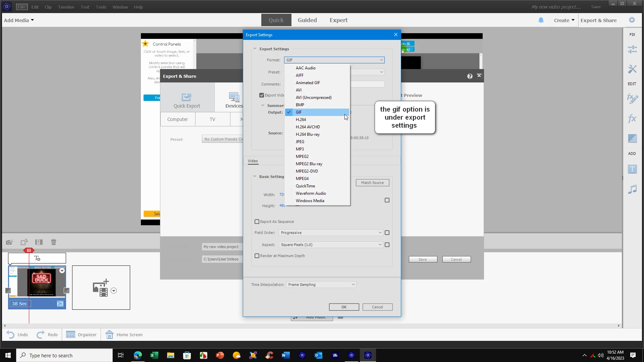Click the freeze frame camera icon

[9, 242]
